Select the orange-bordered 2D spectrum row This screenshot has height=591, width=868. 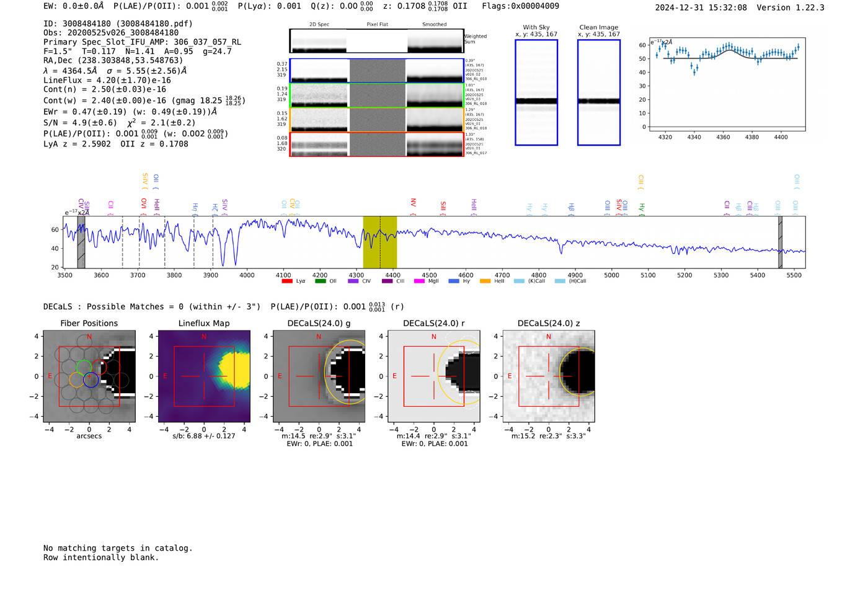[377, 120]
